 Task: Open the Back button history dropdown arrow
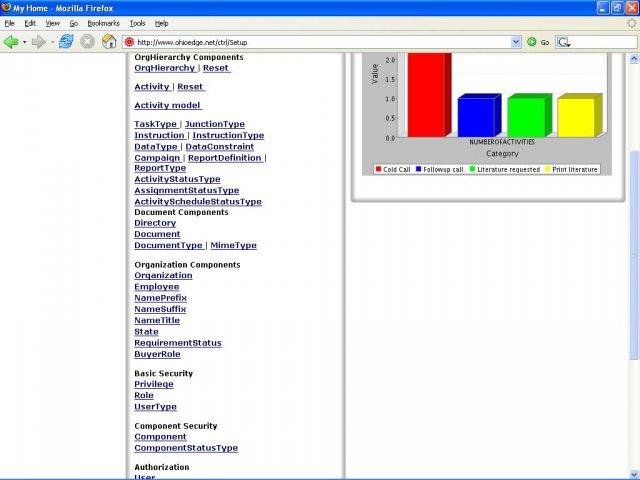(24, 42)
